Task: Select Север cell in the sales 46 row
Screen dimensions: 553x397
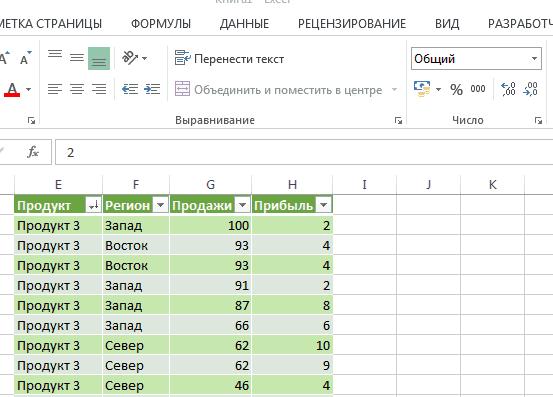Action: (x=136, y=385)
